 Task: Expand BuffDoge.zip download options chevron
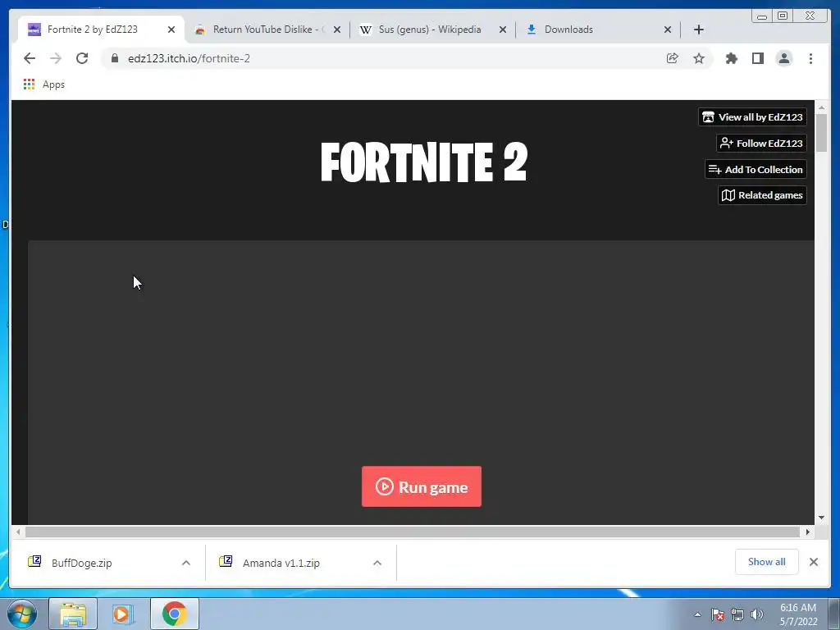point(186,563)
